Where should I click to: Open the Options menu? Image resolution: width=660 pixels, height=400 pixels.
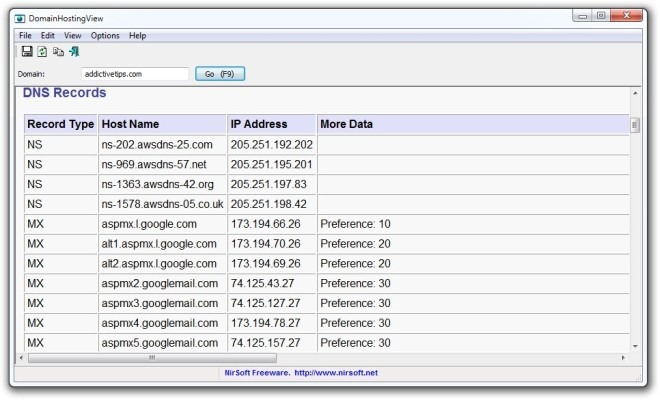click(105, 36)
